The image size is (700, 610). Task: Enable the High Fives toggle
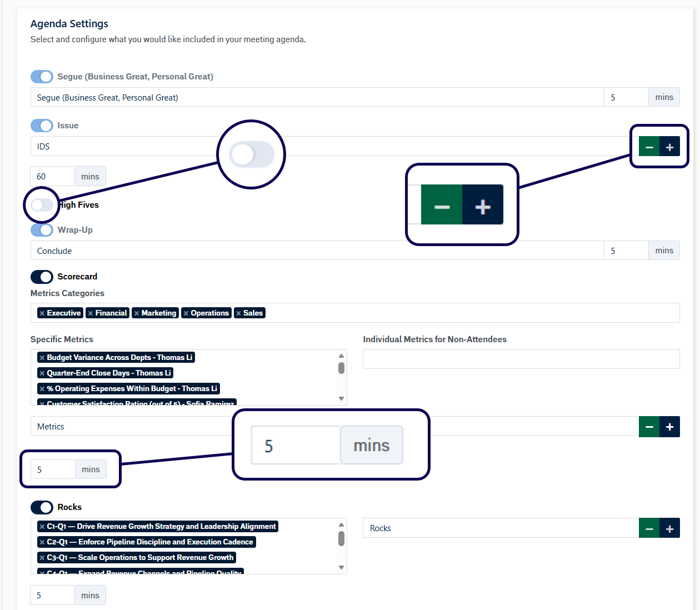(x=42, y=205)
